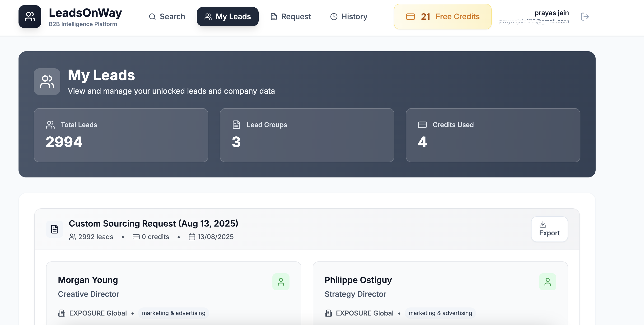Click the Lead Groups count 3

pyautogui.click(x=236, y=142)
